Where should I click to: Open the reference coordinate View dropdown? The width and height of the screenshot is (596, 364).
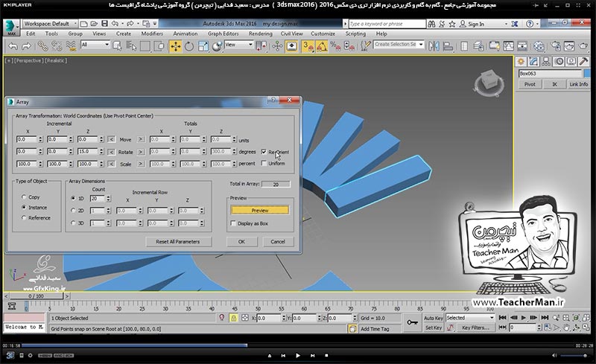239,45
